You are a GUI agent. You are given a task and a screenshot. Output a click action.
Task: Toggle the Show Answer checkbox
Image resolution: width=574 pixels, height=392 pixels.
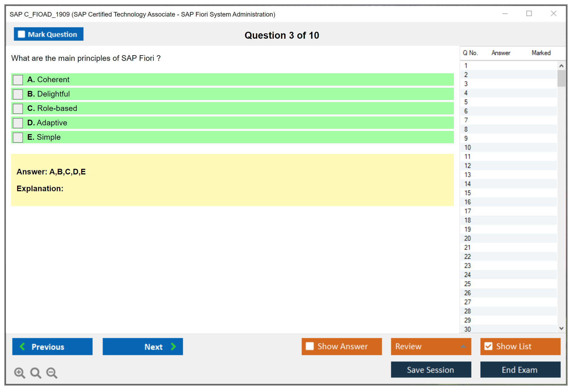[310, 346]
